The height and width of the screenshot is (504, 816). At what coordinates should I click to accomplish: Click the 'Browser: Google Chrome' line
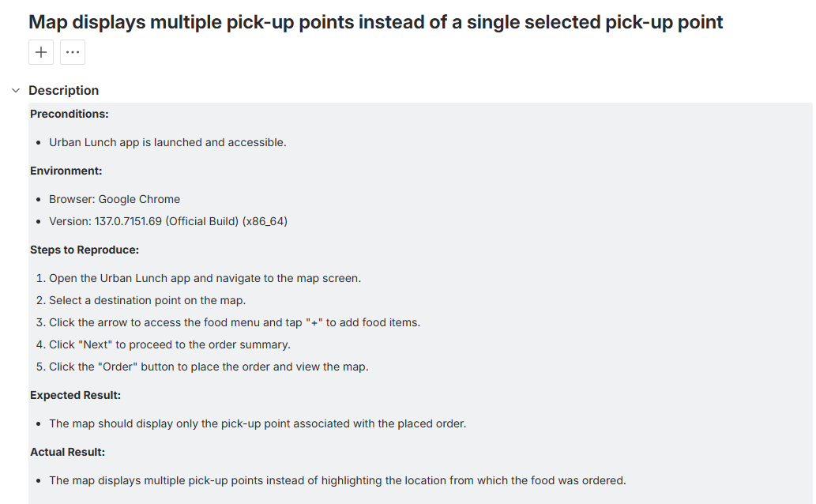click(115, 199)
